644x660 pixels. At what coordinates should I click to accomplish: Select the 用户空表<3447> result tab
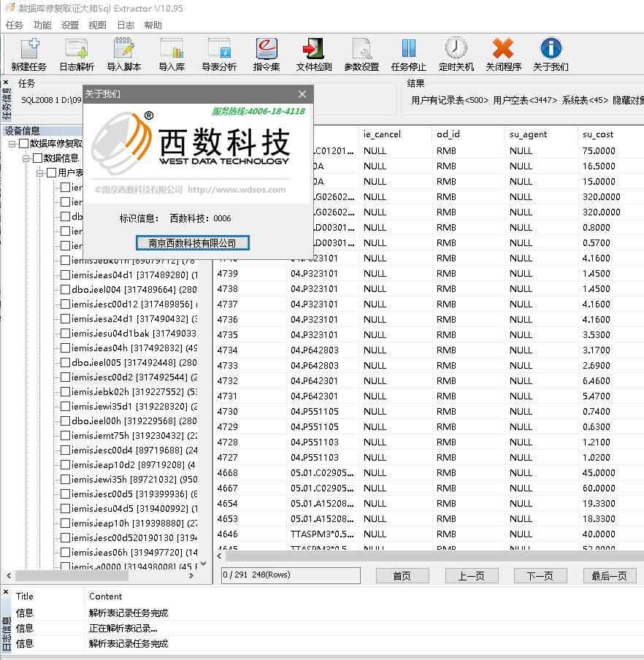525,100
